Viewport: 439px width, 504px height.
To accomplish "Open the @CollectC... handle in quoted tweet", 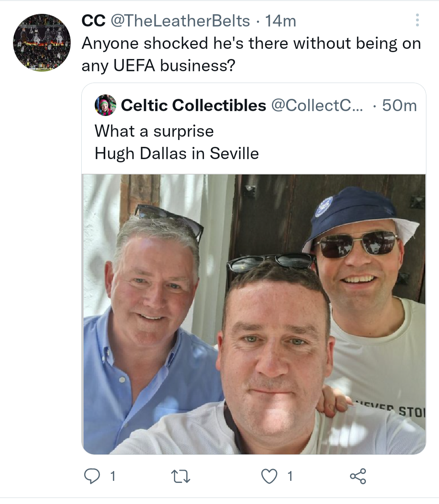I will coord(317,105).
